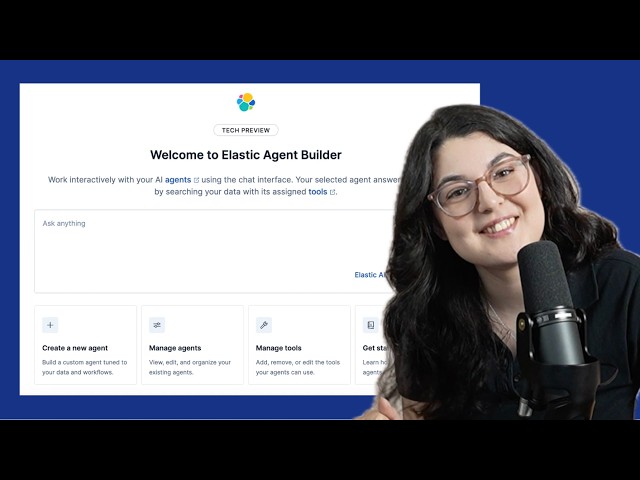The width and height of the screenshot is (640, 480).
Task: Click 'Add, remove, or edit the tools' description
Action: [298, 362]
